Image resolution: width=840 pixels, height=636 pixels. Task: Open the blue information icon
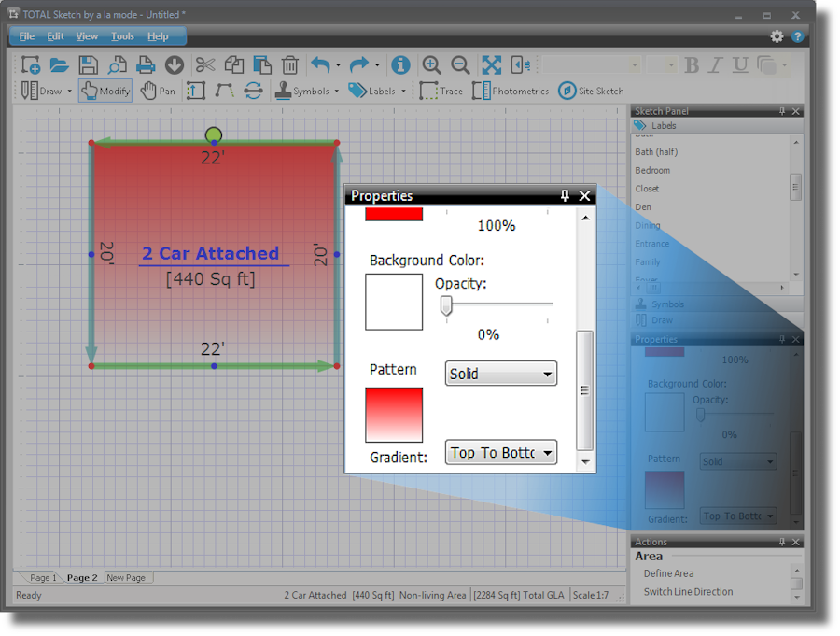click(x=400, y=64)
